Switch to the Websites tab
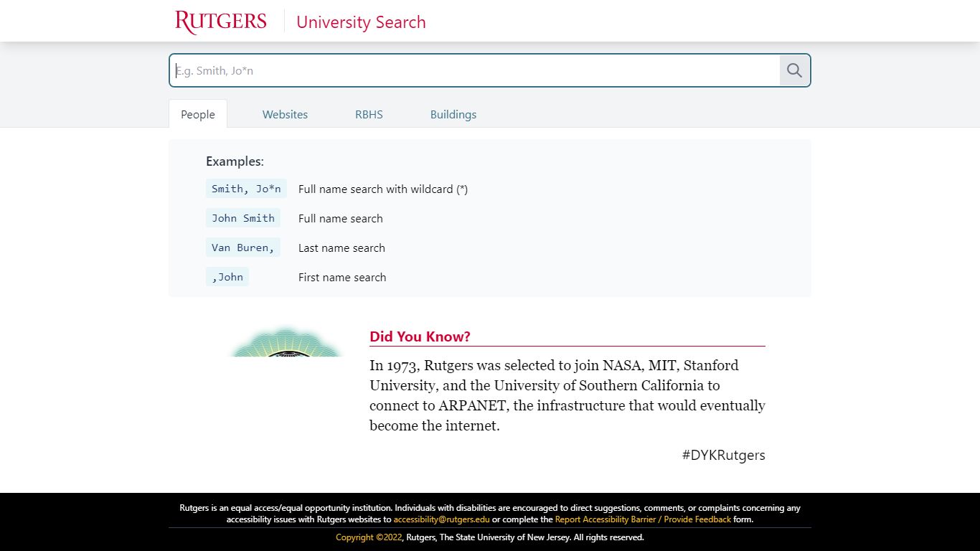The image size is (980, 551). [285, 114]
